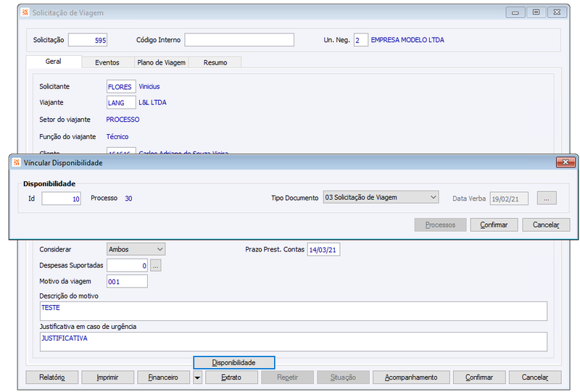580x392 pixels.
Task: Click the Data Verba date field
Action: [x=509, y=199]
